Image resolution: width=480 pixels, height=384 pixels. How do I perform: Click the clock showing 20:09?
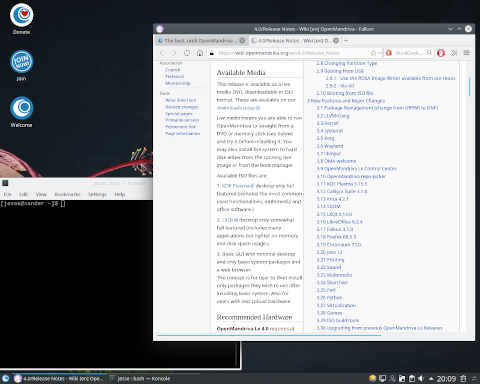(446, 379)
